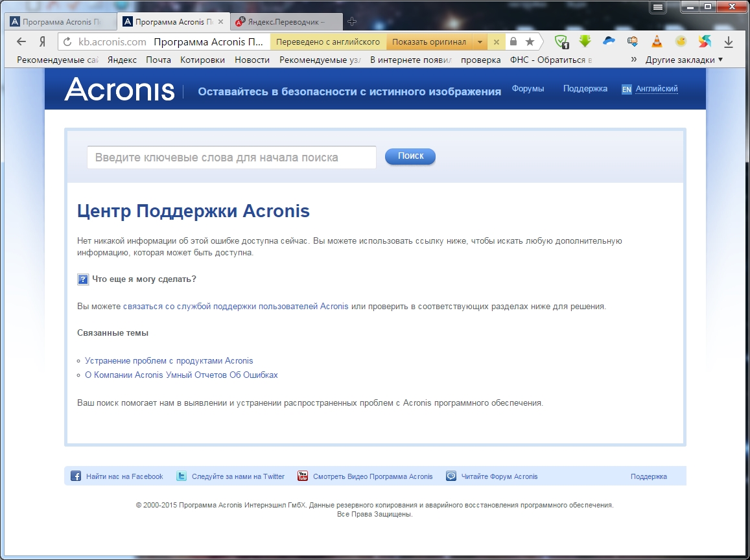Close the translation bar with the X
This screenshot has height=560, width=750.
point(496,42)
